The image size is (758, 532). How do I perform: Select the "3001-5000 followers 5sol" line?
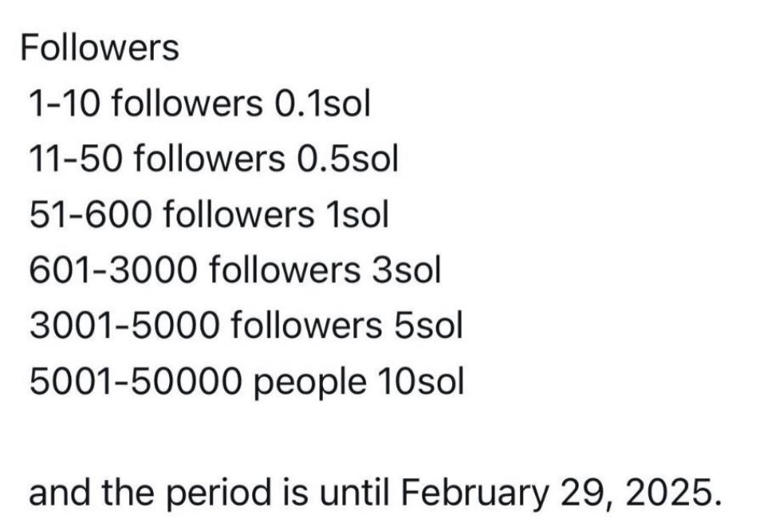[x=246, y=325]
